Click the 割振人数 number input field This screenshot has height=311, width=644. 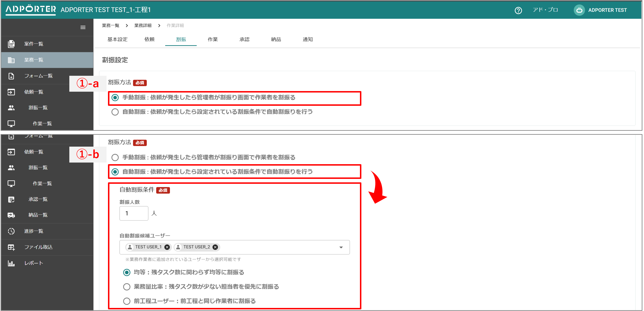point(134,213)
